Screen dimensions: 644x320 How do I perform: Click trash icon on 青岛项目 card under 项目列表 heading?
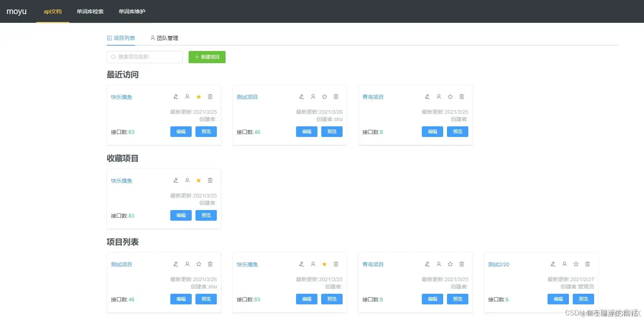coord(461,264)
